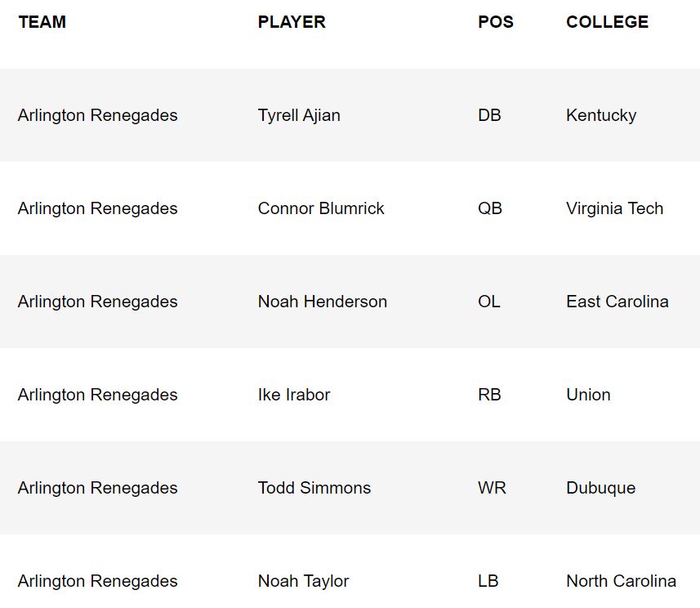Select the WR position cell
This screenshot has height=608, width=700.
492,488
